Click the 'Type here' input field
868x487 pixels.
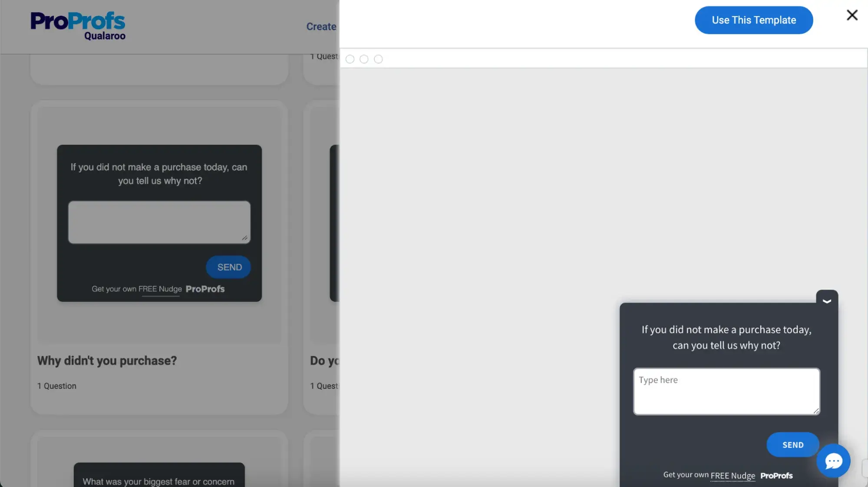coord(726,391)
